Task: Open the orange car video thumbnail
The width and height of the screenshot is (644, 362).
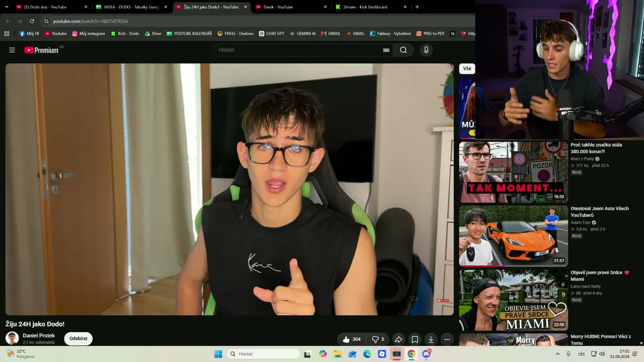Action: pyautogui.click(x=513, y=235)
